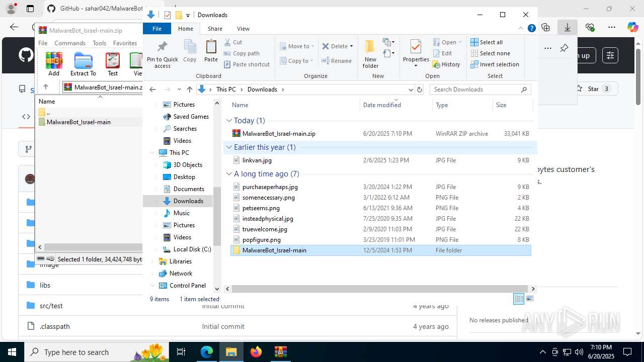
Task: Click Select none in ribbon
Action: (490, 53)
